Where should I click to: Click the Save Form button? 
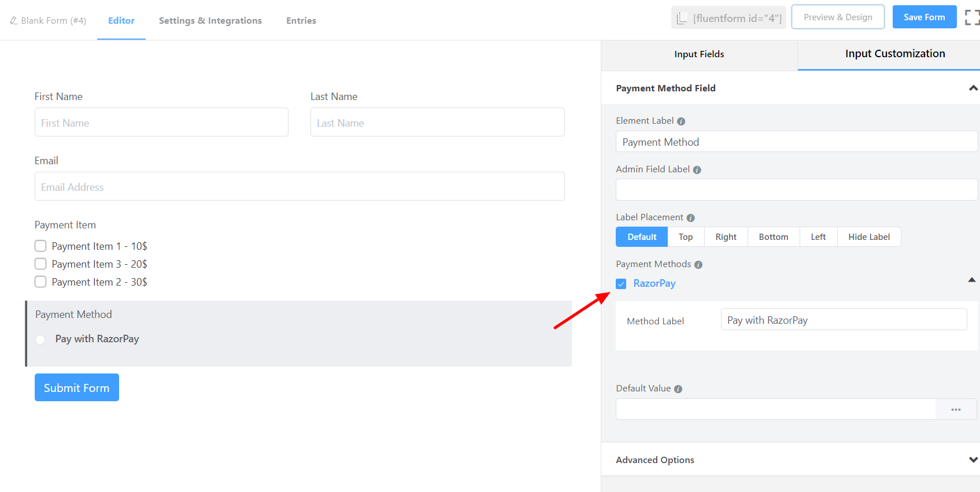pos(924,17)
